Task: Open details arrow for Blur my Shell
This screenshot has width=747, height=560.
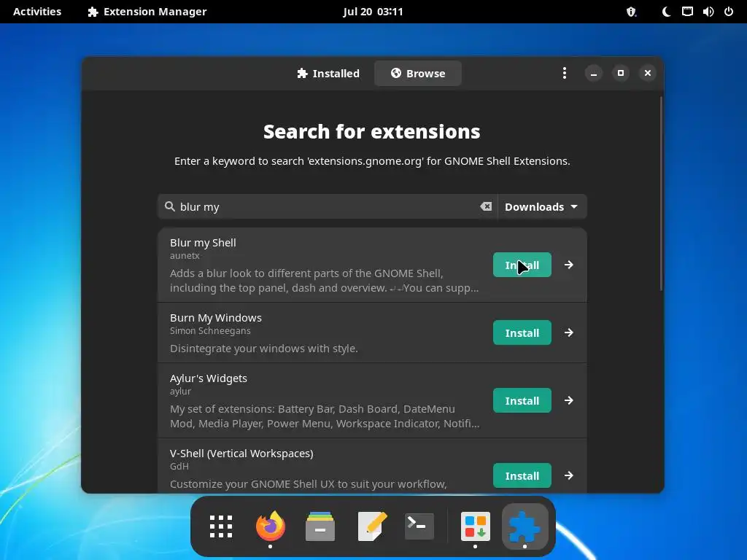Action: pyautogui.click(x=569, y=265)
